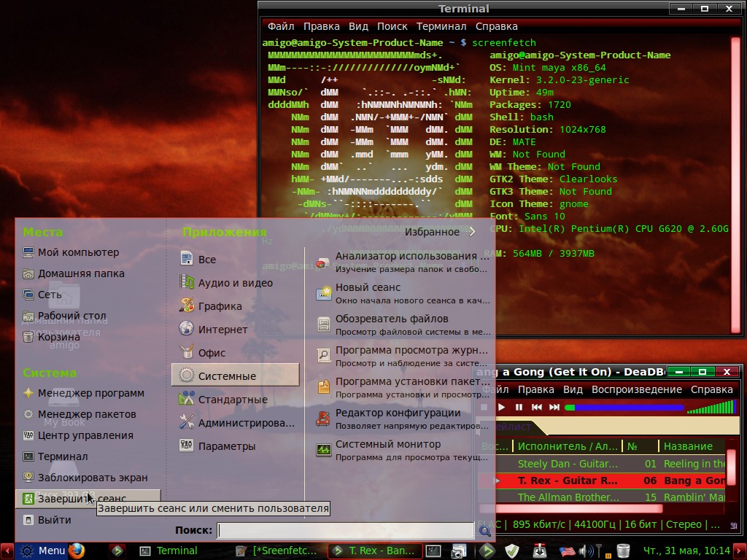Skip to previous track in DeaDBeeF
747x560 pixels.
point(536,407)
